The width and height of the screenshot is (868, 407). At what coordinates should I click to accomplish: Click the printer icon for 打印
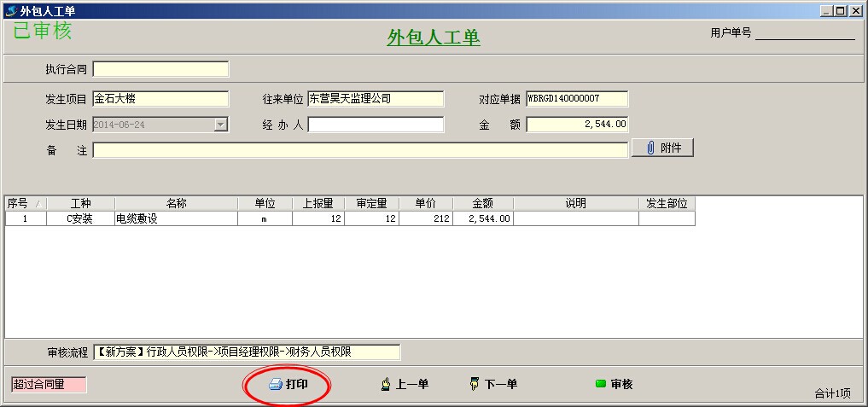(x=276, y=385)
